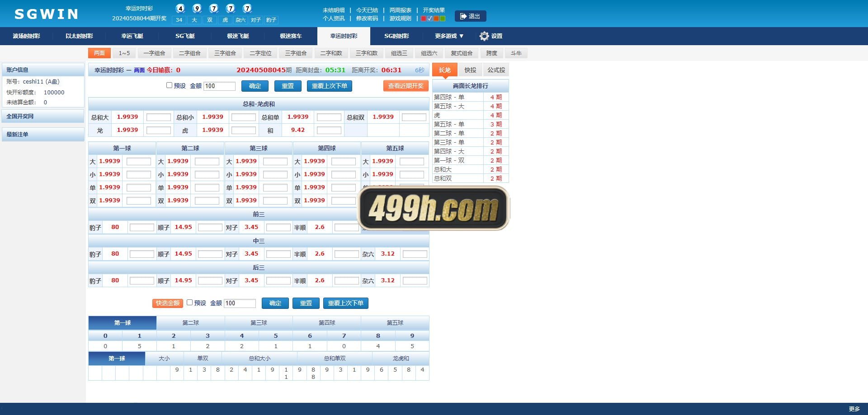This screenshot has width=868, height=415.
Task: Select the green theme color swatch
Action: point(443,19)
